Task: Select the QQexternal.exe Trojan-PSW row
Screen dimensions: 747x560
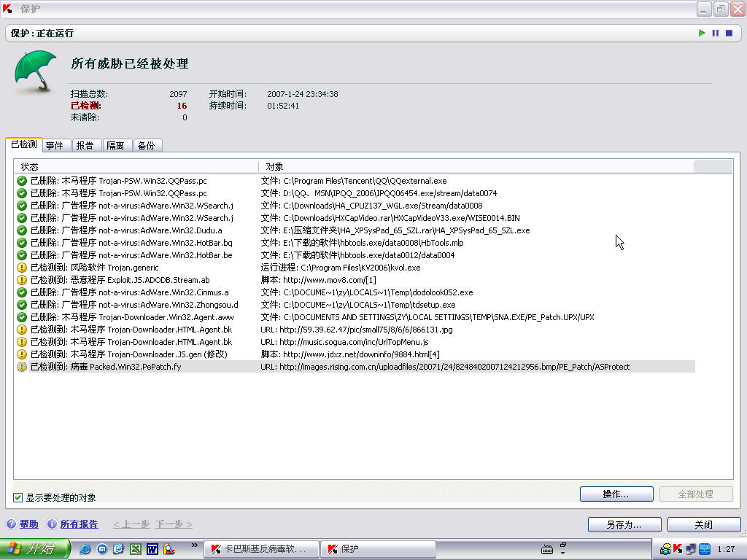Action: [355, 181]
